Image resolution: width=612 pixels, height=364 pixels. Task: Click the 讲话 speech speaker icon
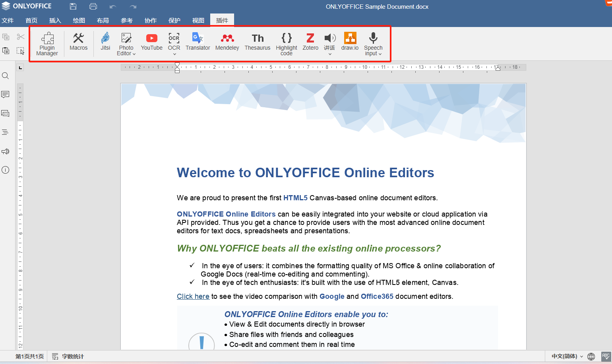click(330, 38)
